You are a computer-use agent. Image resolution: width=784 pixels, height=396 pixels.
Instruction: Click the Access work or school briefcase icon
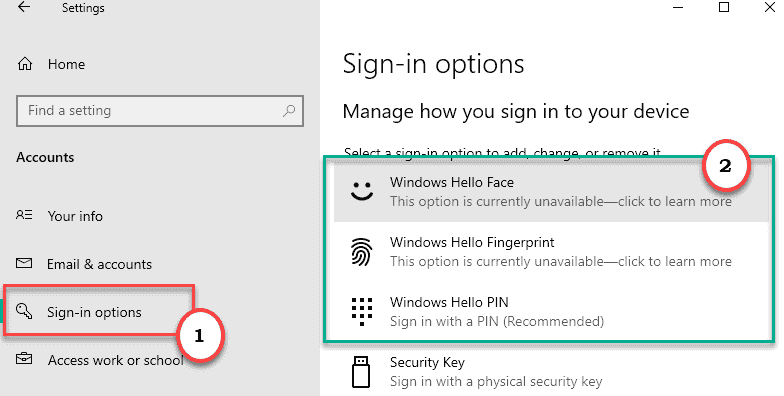click(x=24, y=359)
